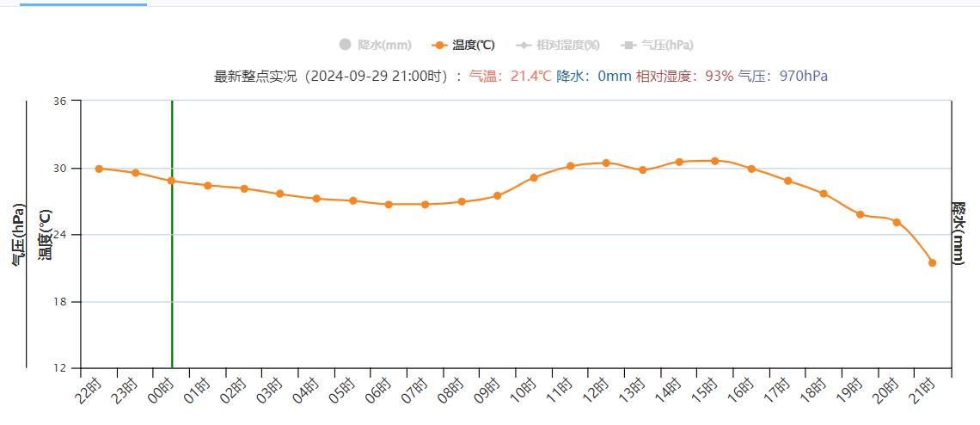Click the temperature data point at 17时
This screenshot has width=980, height=425.
787,181
